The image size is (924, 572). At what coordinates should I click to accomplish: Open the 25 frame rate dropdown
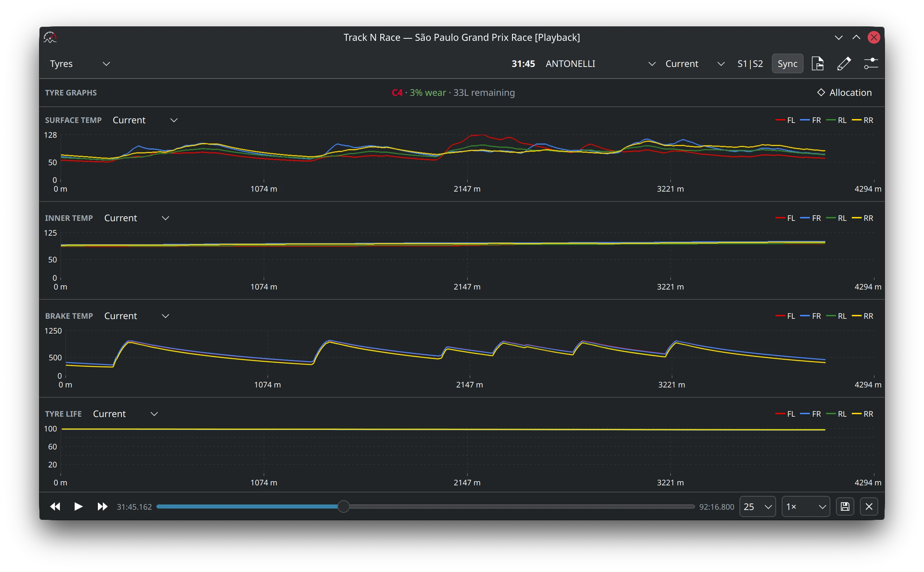757,506
